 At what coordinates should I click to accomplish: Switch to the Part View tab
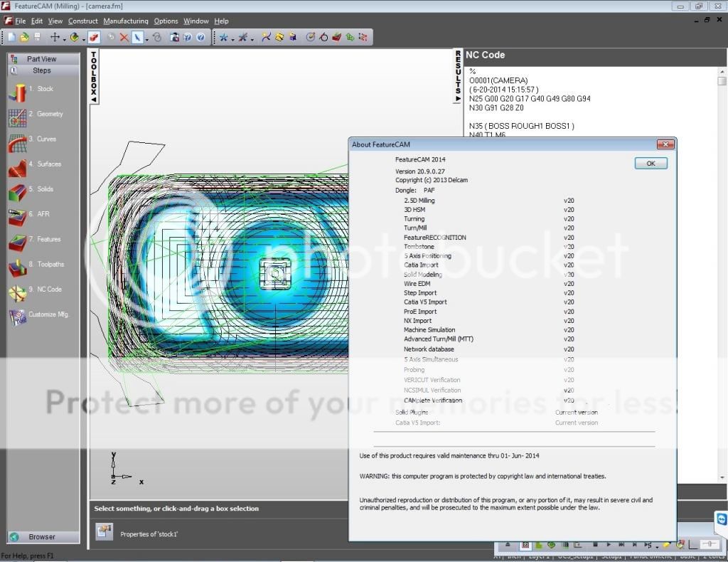tap(43, 59)
